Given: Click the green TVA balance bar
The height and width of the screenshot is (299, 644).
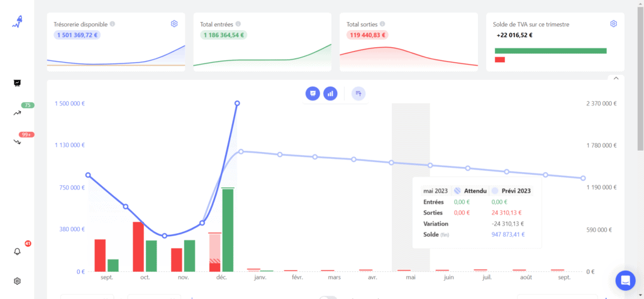Looking at the screenshot, I should click(x=550, y=50).
